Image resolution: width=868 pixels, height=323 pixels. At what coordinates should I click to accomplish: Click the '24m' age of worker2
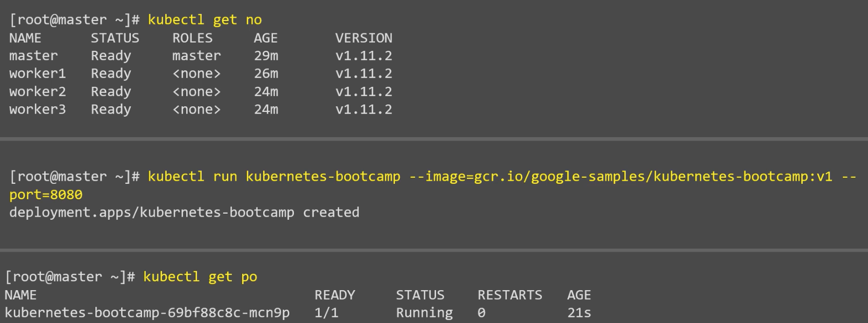pos(266,91)
